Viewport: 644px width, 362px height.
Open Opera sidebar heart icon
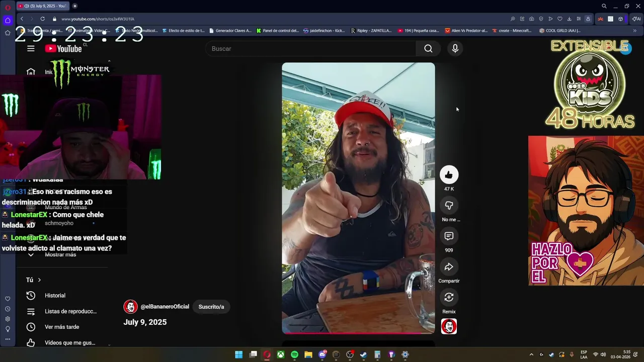click(8, 299)
